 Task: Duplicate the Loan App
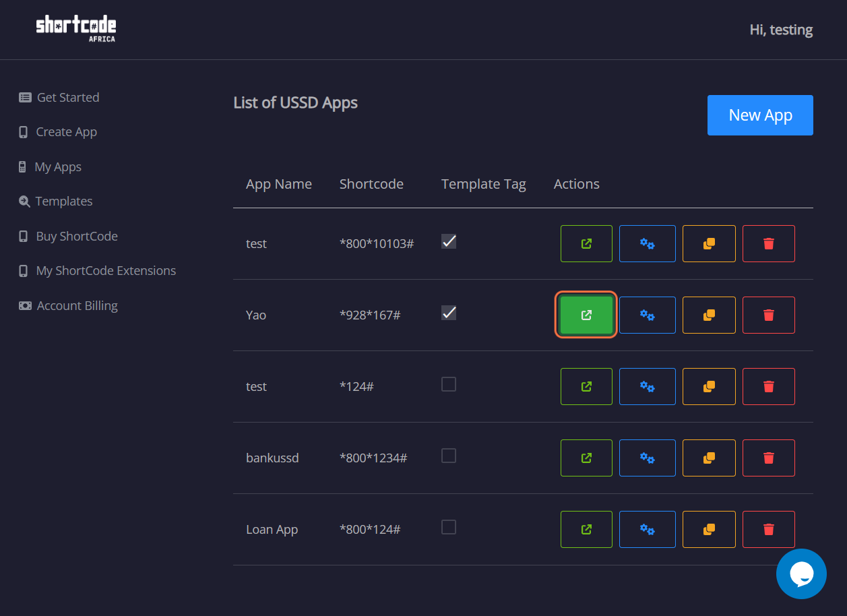pyautogui.click(x=709, y=529)
